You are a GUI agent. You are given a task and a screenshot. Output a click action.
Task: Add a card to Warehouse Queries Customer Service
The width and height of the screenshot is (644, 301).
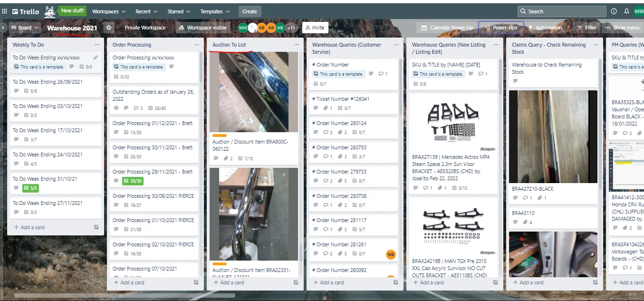(x=329, y=282)
